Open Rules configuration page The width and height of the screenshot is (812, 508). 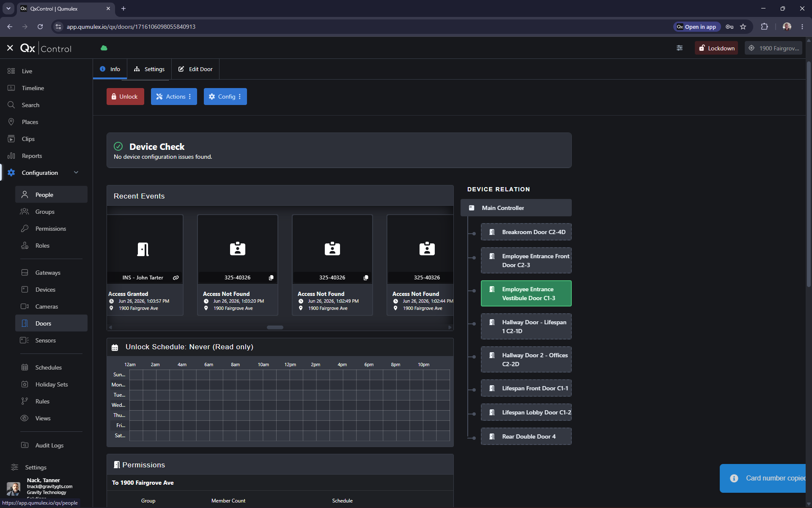[51, 401]
